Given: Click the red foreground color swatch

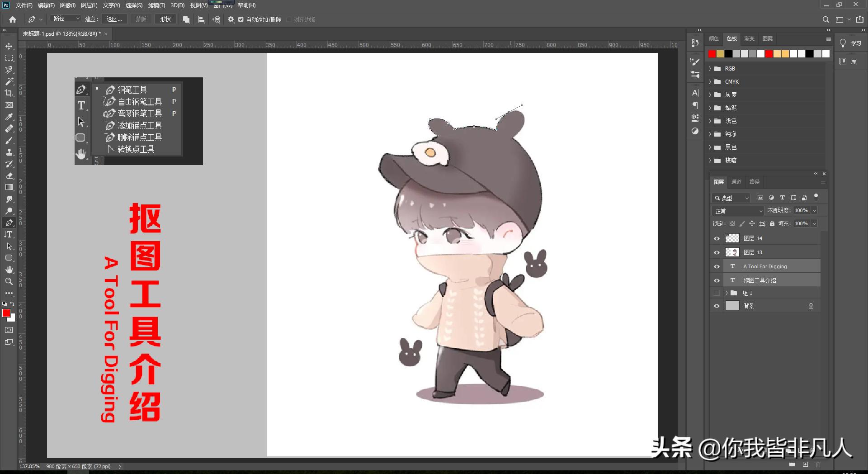Looking at the screenshot, I should 6,313.
